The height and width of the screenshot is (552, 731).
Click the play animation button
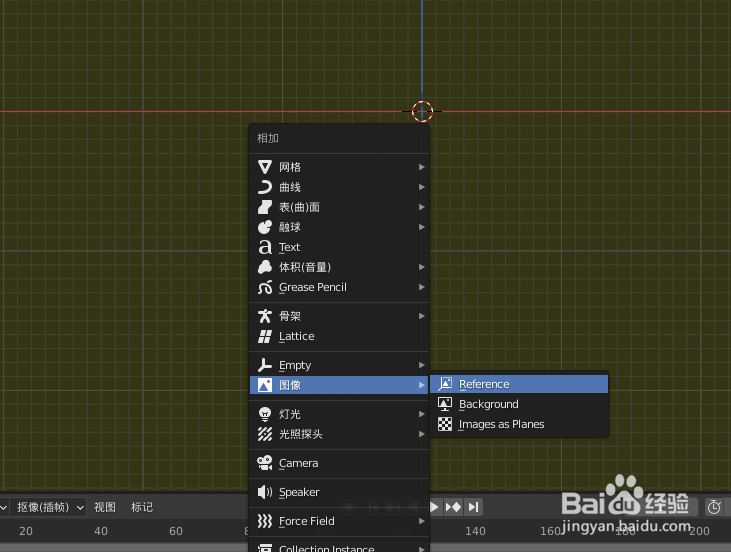434,507
